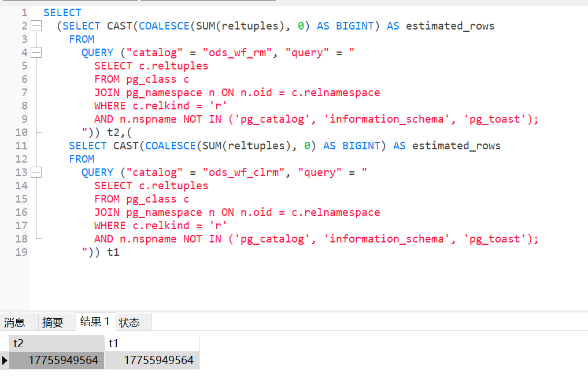Click 'information_schema' on line 18
Image resolution: width=588 pixels, height=386 pixels.
[387, 239]
